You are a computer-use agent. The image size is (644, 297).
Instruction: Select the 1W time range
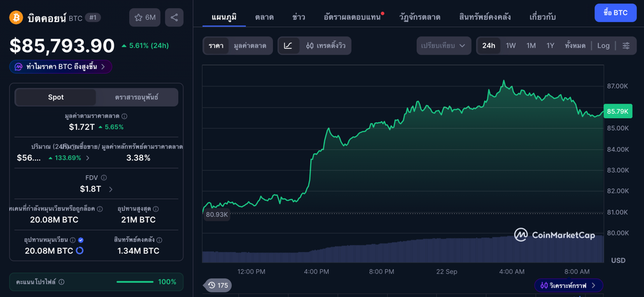coord(511,46)
